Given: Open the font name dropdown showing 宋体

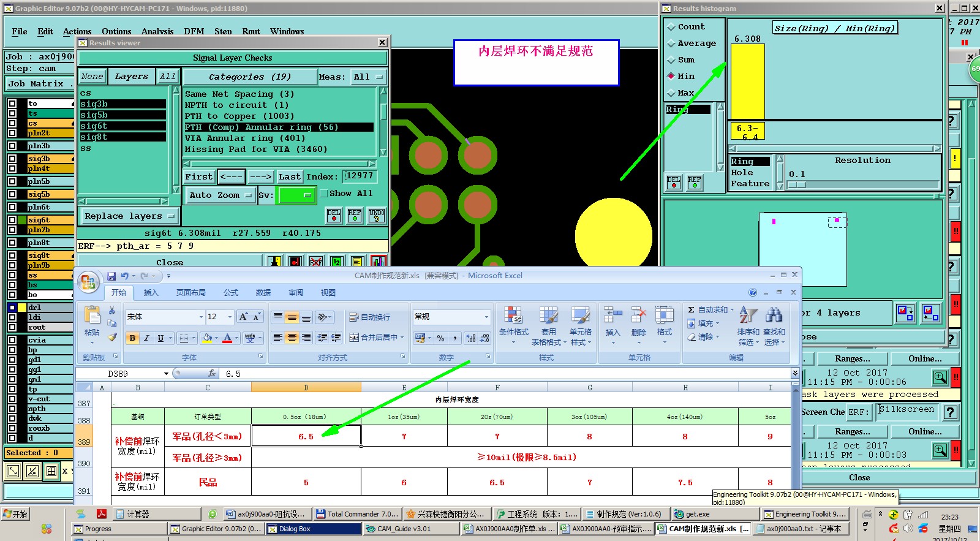Looking at the screenshot, I should [x=201, y=317].
